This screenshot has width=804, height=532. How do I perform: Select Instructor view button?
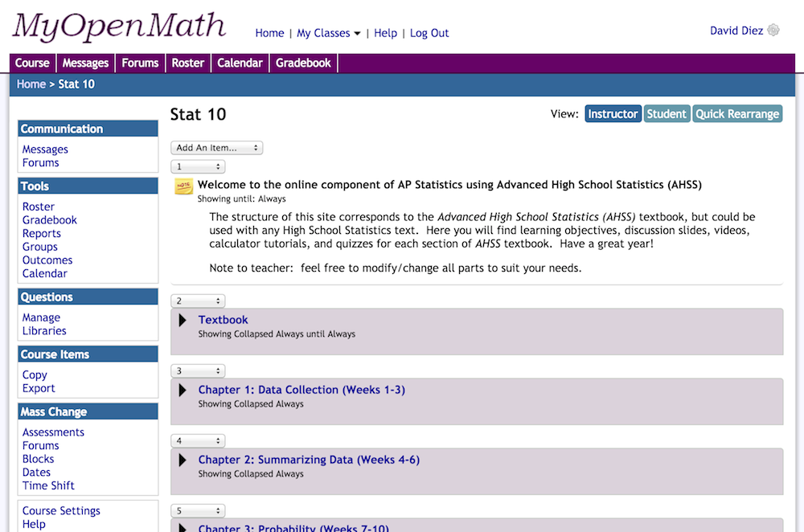613,114
